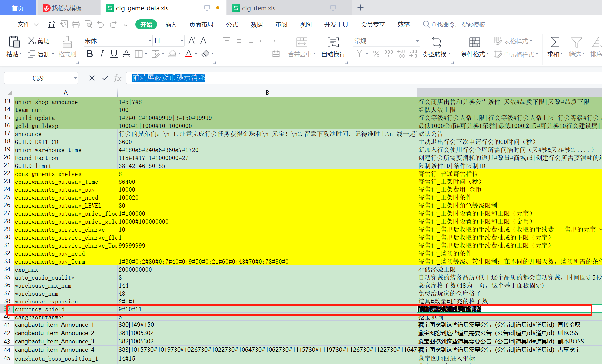
Task: Go to the 首页 home tab
Action: pyautogui.click(x=18, y=8)
